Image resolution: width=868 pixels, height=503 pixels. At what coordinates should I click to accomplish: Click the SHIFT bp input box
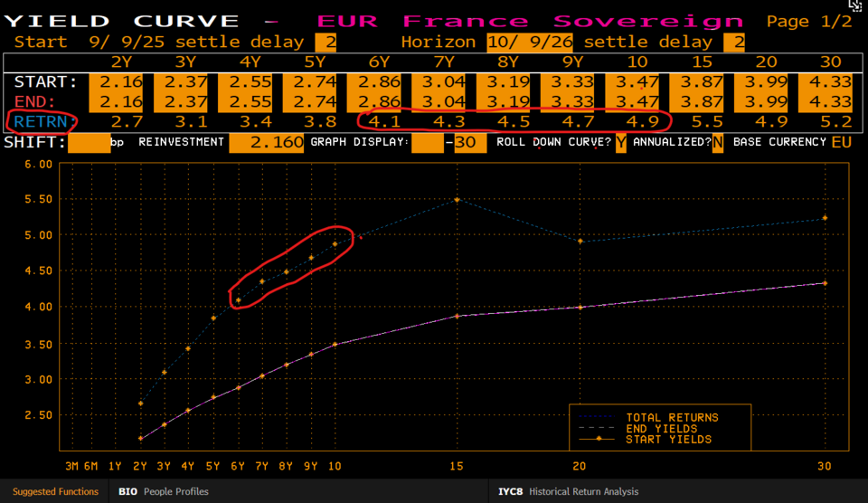pyautogui.click(x=89, y=143)
